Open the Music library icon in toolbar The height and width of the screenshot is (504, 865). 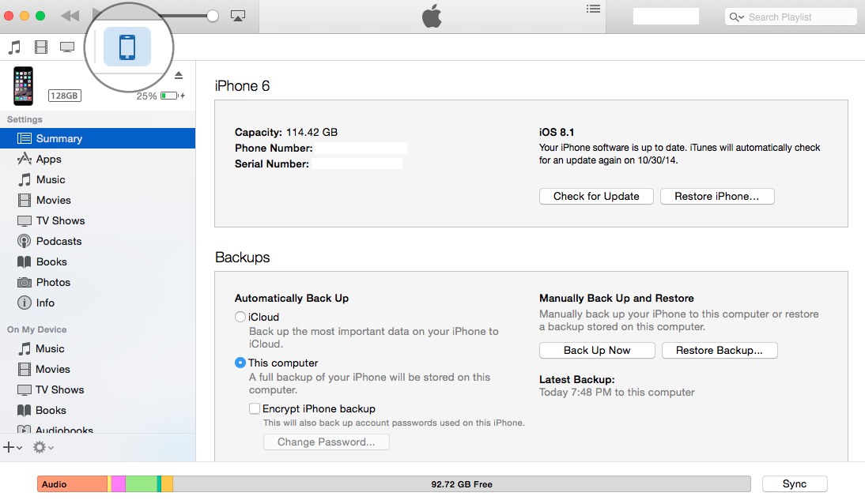tap(14, 47)
